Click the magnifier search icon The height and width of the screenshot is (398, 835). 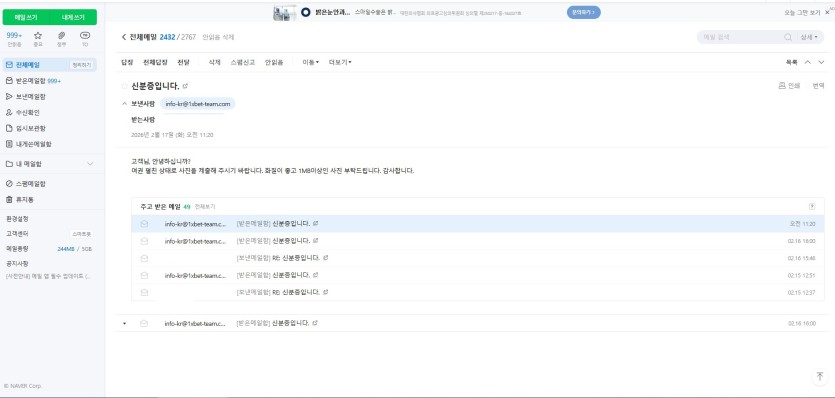point(788,37)
